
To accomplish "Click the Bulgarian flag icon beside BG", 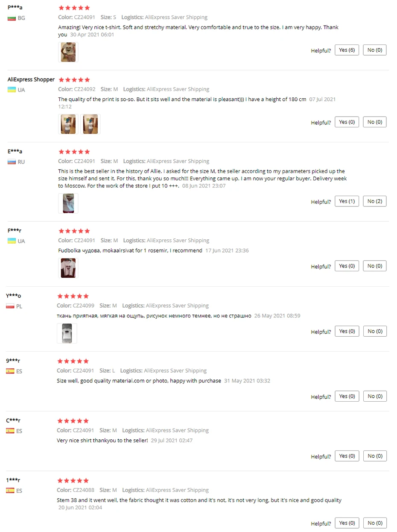I will (x=12, y=18).
